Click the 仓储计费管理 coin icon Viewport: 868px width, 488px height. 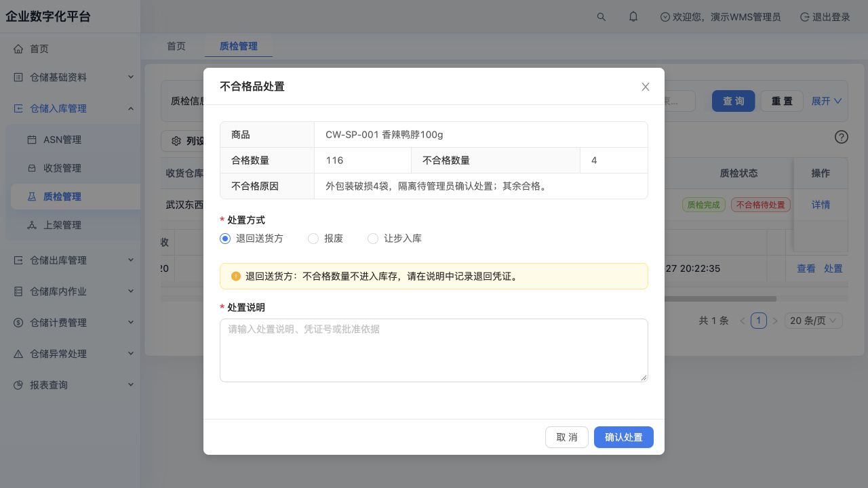(x=18, y=323)
